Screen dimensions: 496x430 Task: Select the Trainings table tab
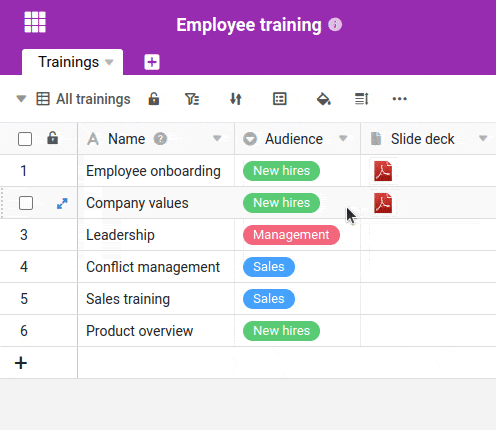tap(72, 62)
